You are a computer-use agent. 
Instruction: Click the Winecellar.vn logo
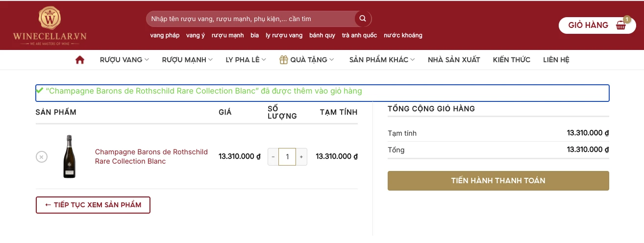pyautogui.click(x=50, y=26)
